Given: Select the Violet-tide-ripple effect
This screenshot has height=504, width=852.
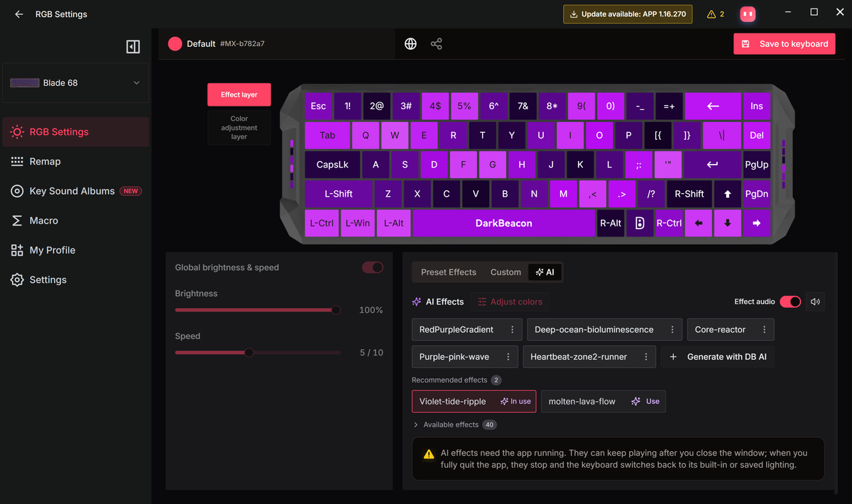Looking at the screenshot, I should point(476,401).
